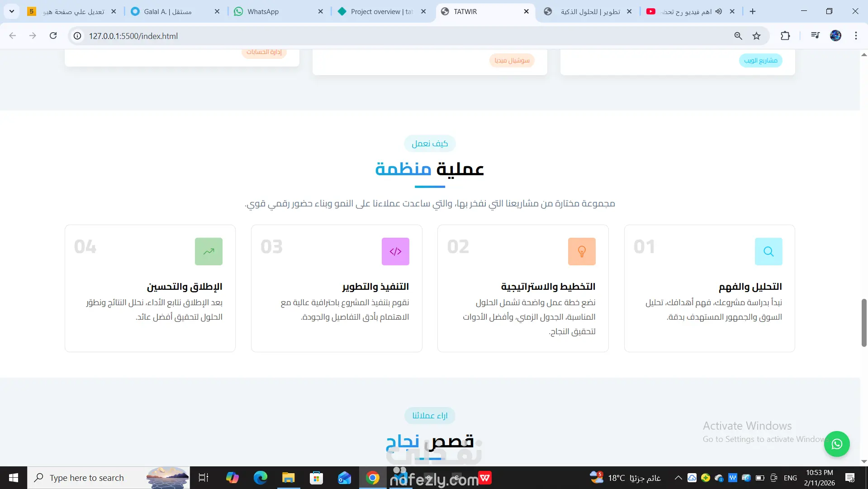Reload the current page
The height and width of the screenshot is (489, 868).
coord(53,36)
